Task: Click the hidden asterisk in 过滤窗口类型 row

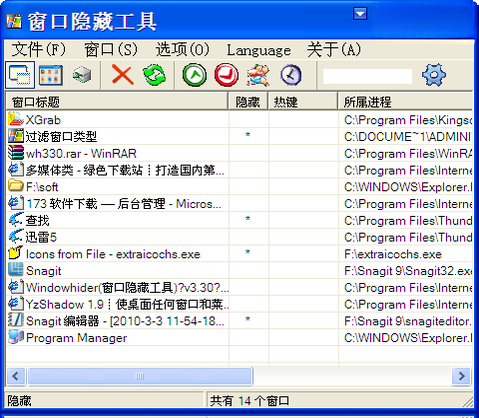Action: [x=248, y=135]
